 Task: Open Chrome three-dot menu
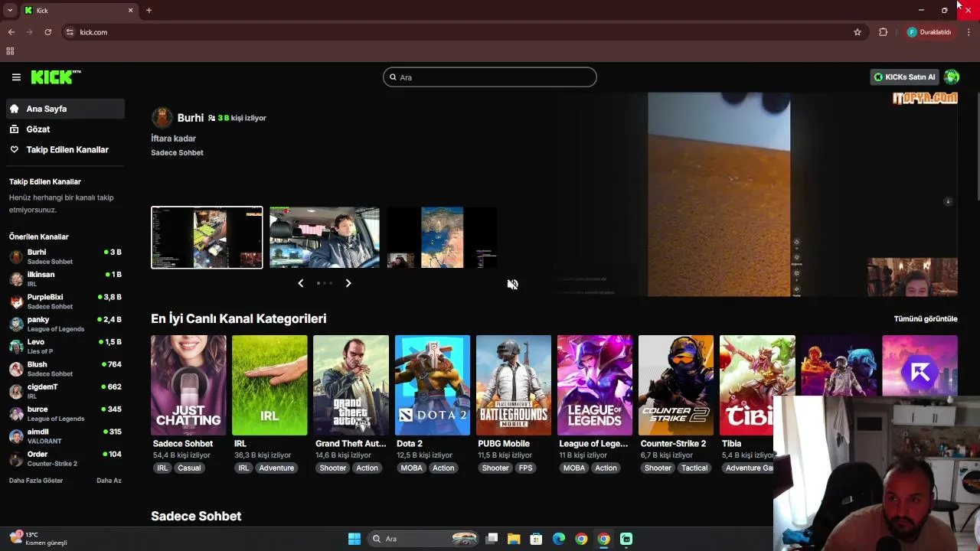969,32
